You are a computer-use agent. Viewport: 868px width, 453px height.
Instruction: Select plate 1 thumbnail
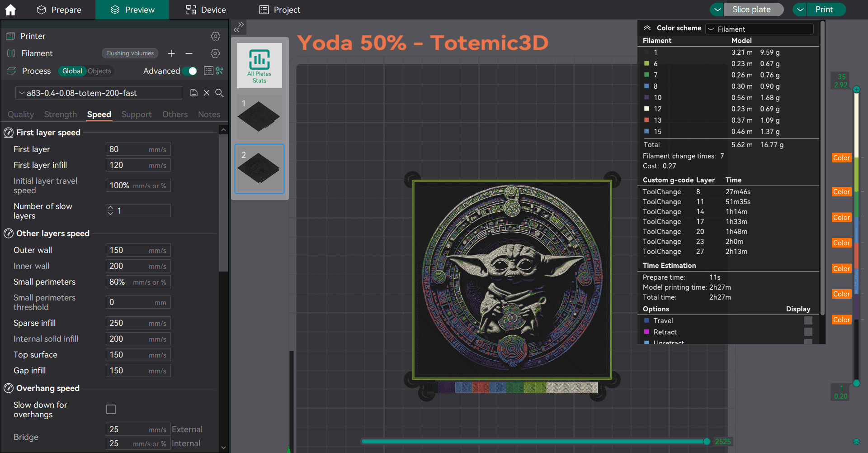pyautogui.click(x=259, y=117)
